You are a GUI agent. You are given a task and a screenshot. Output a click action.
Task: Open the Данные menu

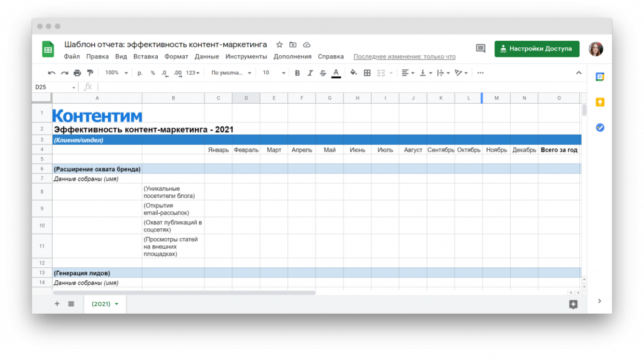206,57
